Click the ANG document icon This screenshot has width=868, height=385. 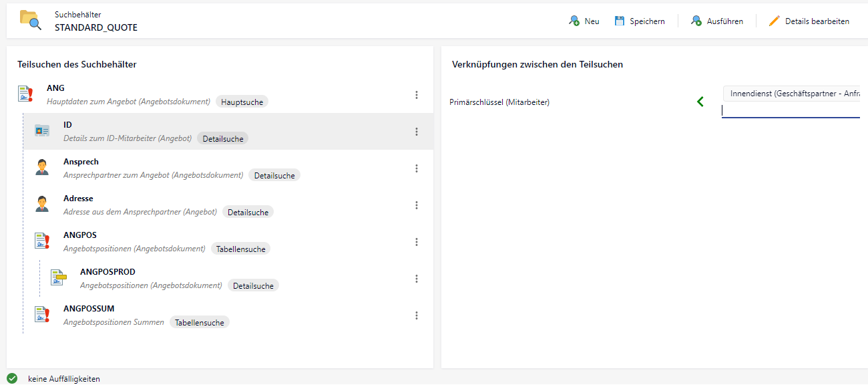click(25, 94)
